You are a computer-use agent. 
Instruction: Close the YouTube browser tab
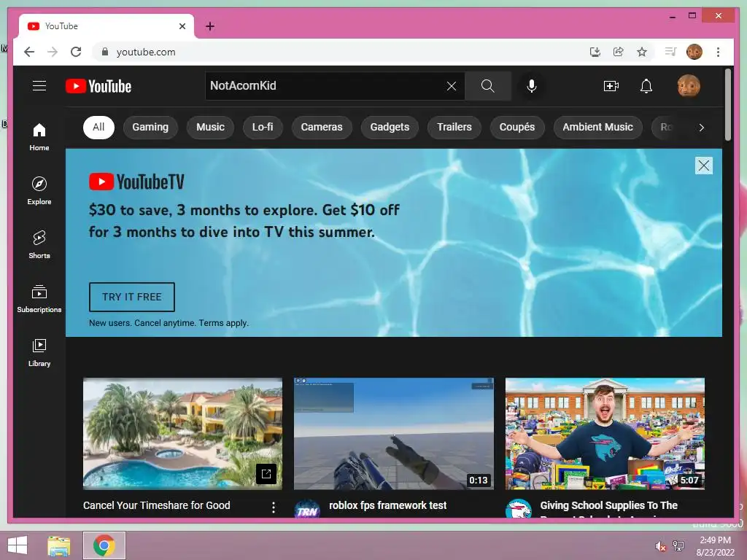(x=182, y=26)
